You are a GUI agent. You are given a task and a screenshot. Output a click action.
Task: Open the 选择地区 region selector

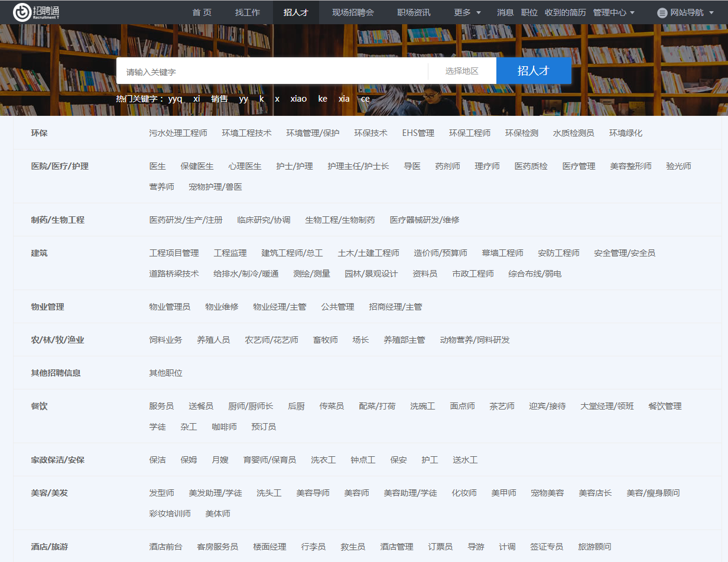click(x=461, y=71)
